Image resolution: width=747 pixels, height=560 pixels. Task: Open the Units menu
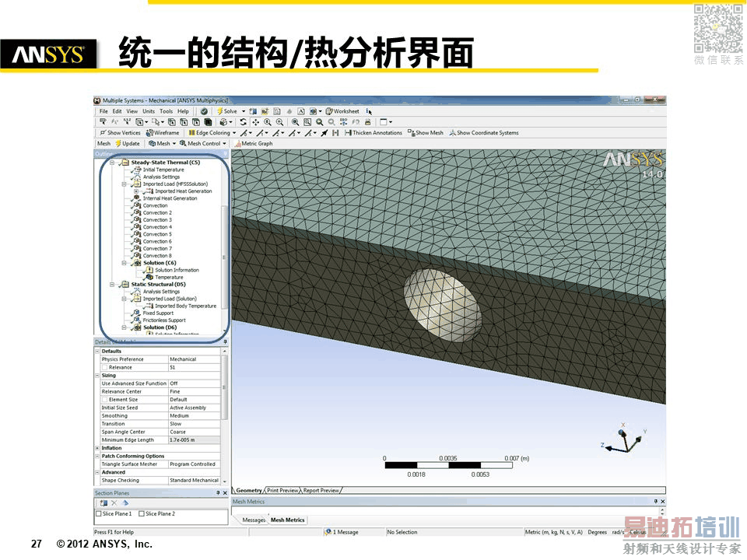[149, 111]
